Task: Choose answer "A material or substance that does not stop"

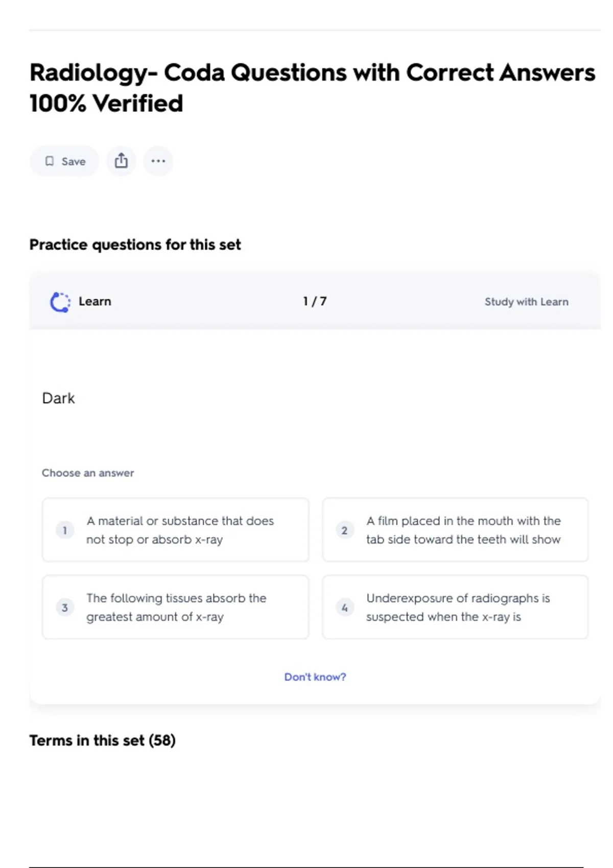Action: point(180,530)
